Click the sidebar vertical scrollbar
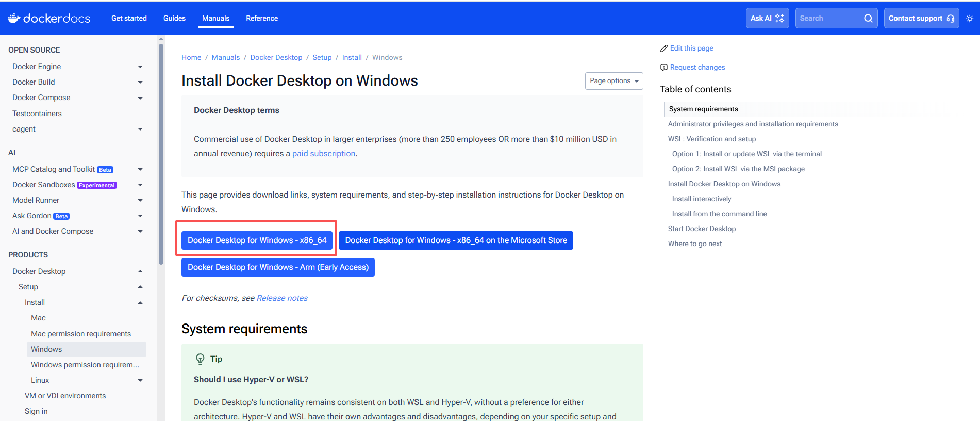 click(161, 154)
